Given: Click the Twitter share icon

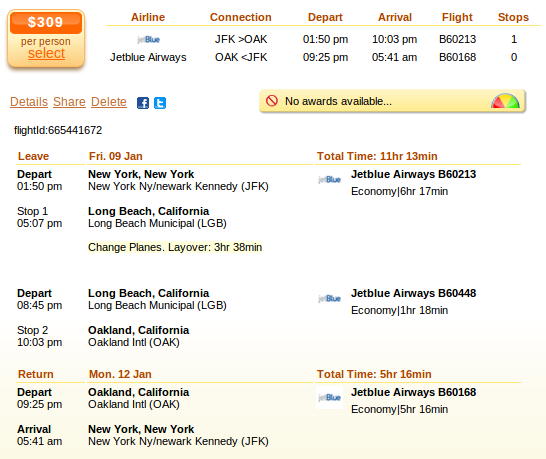Looking at the screenshot, I should pos(160,103).
